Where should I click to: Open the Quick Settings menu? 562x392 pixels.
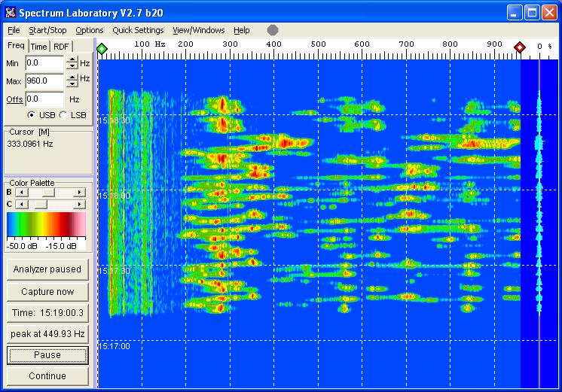point(138,30)
